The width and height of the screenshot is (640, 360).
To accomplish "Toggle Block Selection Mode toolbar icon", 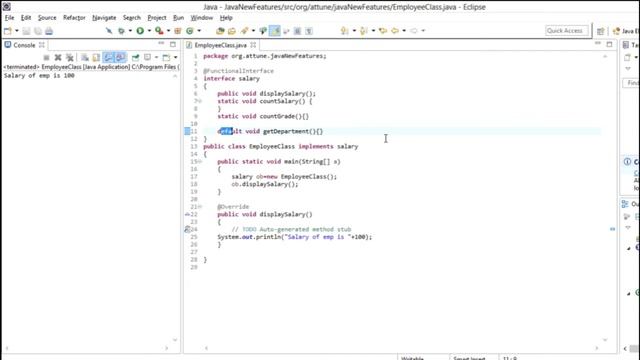I will (297, 31).
